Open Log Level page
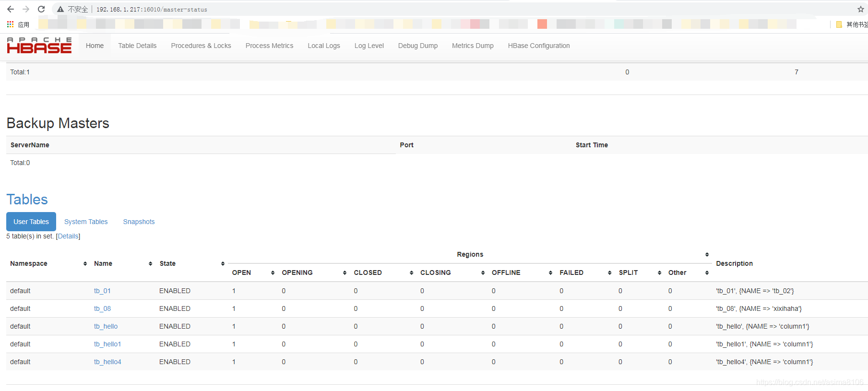 tap(369, 46)
